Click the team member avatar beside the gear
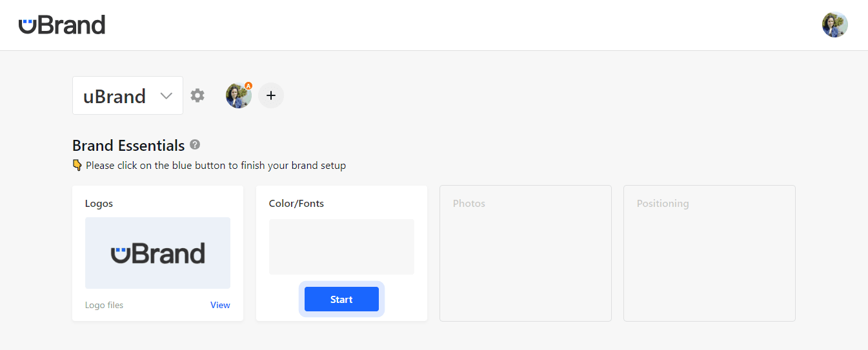This screenshot has height=350, width=868. coord(238,95)
